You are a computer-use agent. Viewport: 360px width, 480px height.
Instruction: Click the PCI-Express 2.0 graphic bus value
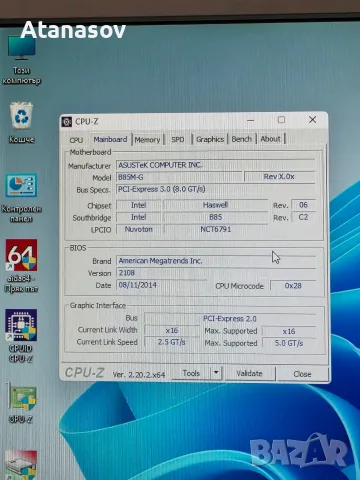230,319
